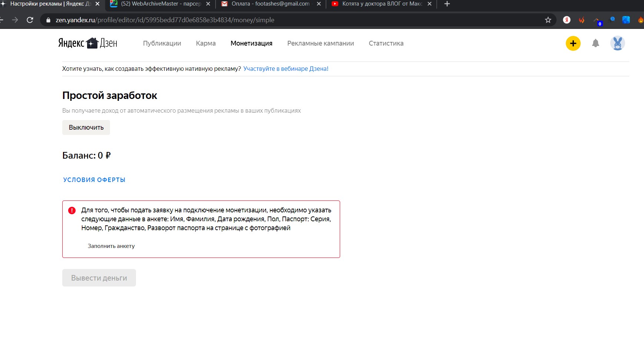Open the blue @ magnifier extension
This screenshot has width=644, height=348.
tap(612, 20)
